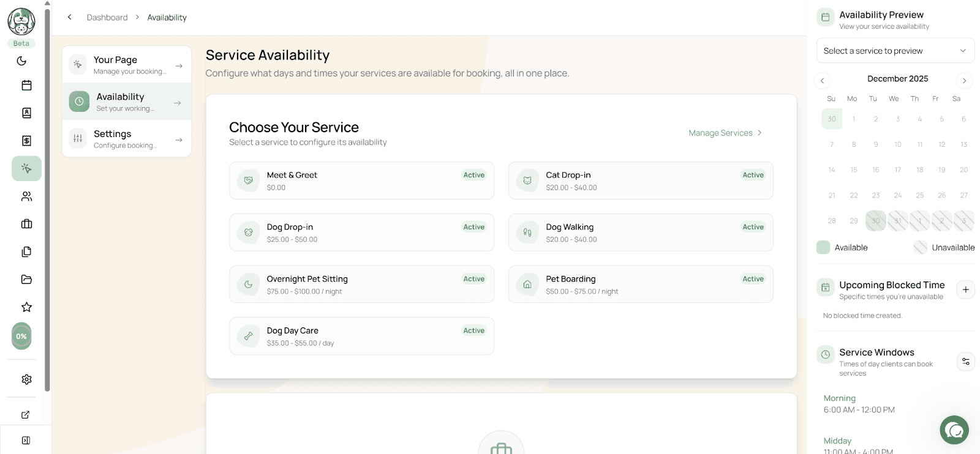Click the invoice dollar icon in sidebar
The image size is (980, 454).
pos(26,141)
